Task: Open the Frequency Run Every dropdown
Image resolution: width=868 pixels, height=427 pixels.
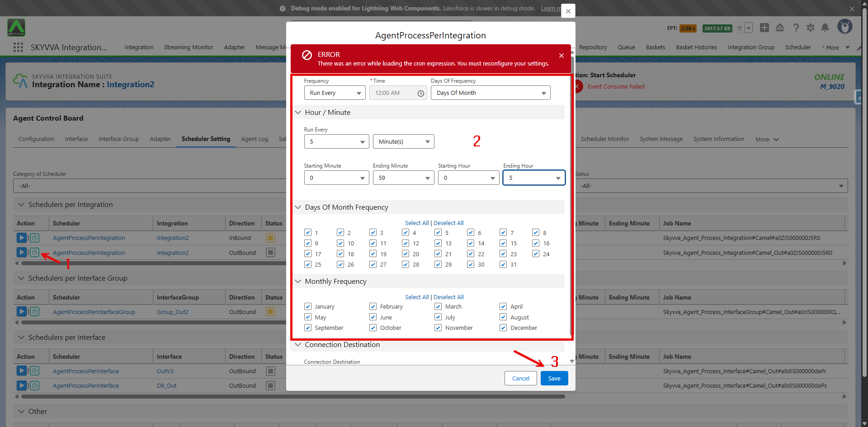Action: coord(335,93)
